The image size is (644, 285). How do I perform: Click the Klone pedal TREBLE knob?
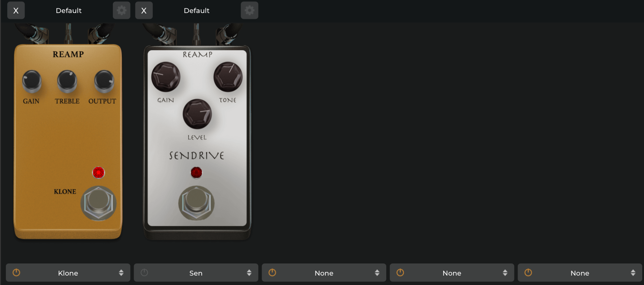67,81
